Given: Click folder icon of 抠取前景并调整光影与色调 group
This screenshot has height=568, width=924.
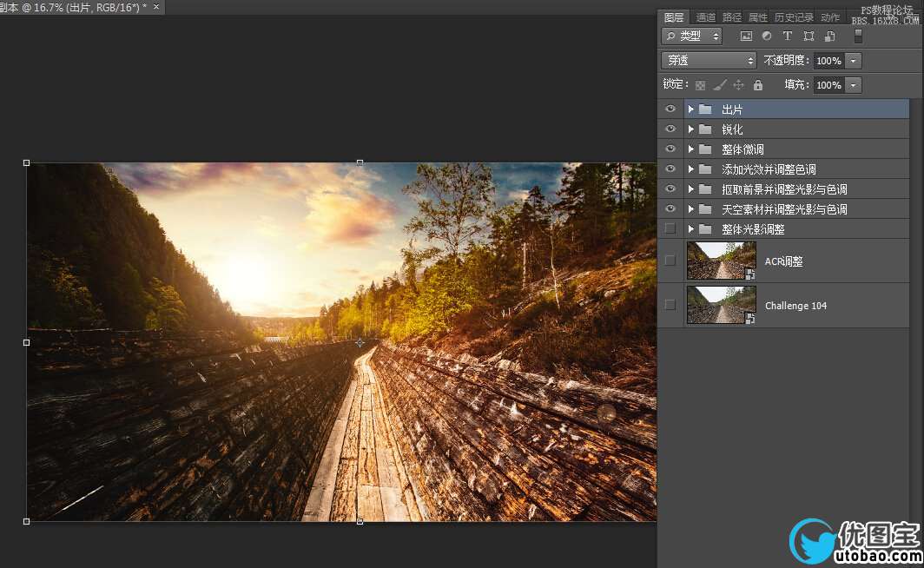Looking at the screenshot, I should (705, 189).
